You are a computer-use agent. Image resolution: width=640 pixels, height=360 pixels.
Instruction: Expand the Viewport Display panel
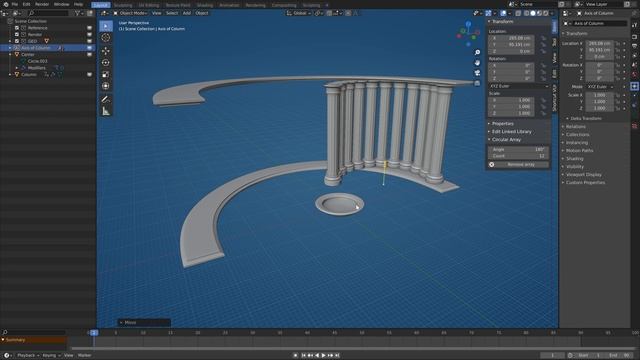(584, 174)
